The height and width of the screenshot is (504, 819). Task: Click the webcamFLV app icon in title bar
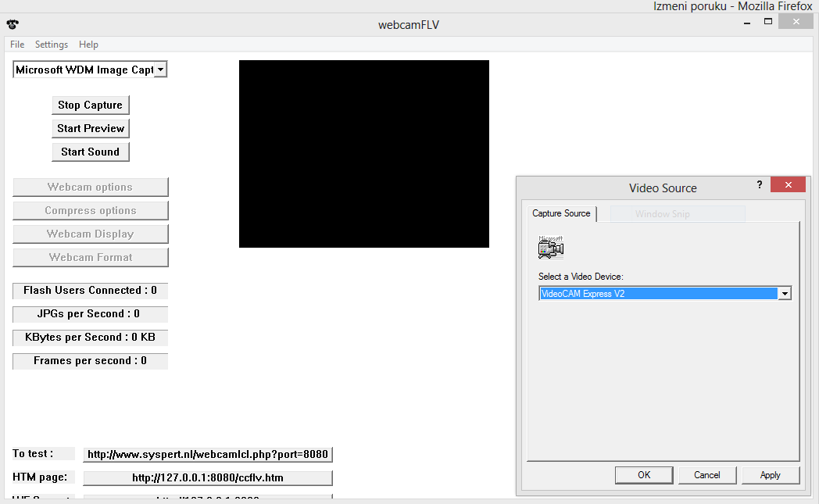pos(13,24)
